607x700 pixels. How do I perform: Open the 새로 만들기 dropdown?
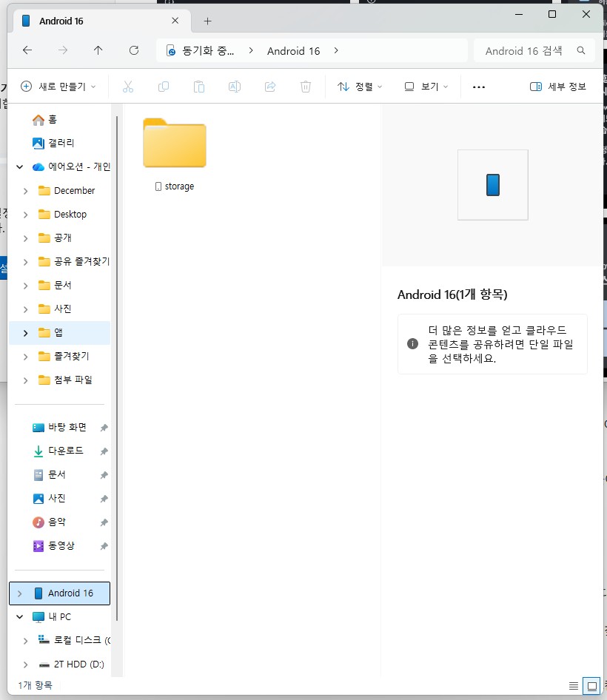(x=58, y=87)
